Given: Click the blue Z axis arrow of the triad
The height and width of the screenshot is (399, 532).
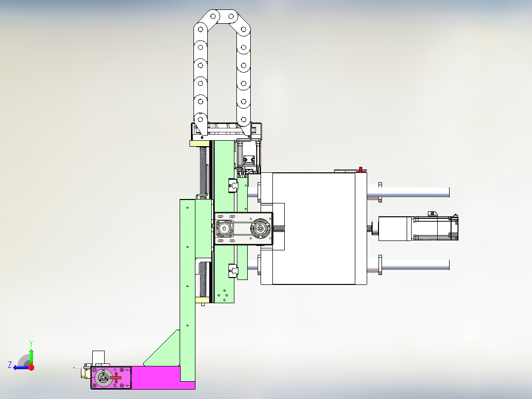Looking at the screenshot, I should coord(20,367).
